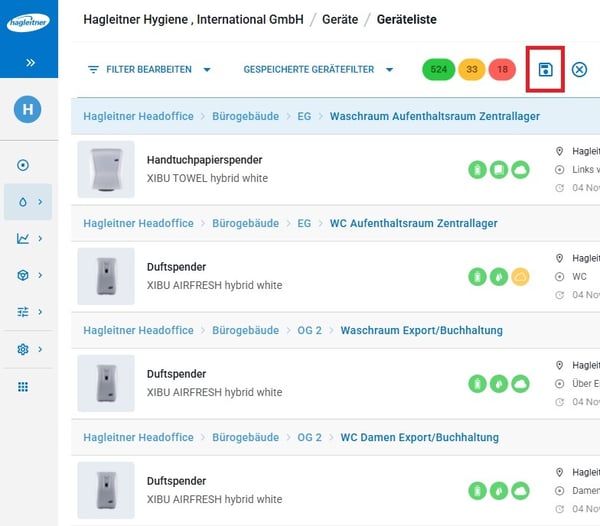Clear filter with the circled X icon
Screen dimensions: 600x526
(x=579, y=69)
